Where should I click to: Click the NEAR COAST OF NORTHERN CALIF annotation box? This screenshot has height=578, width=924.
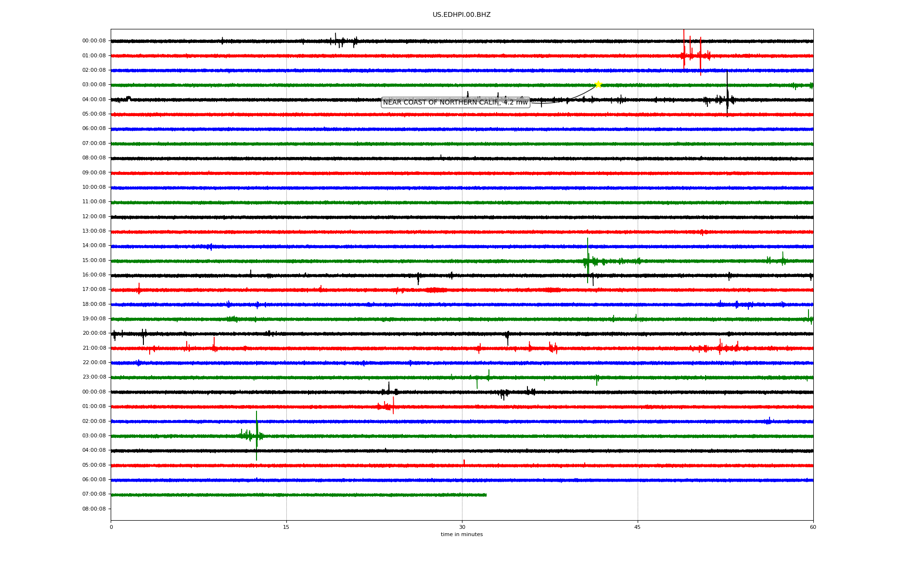click(455, 102)
